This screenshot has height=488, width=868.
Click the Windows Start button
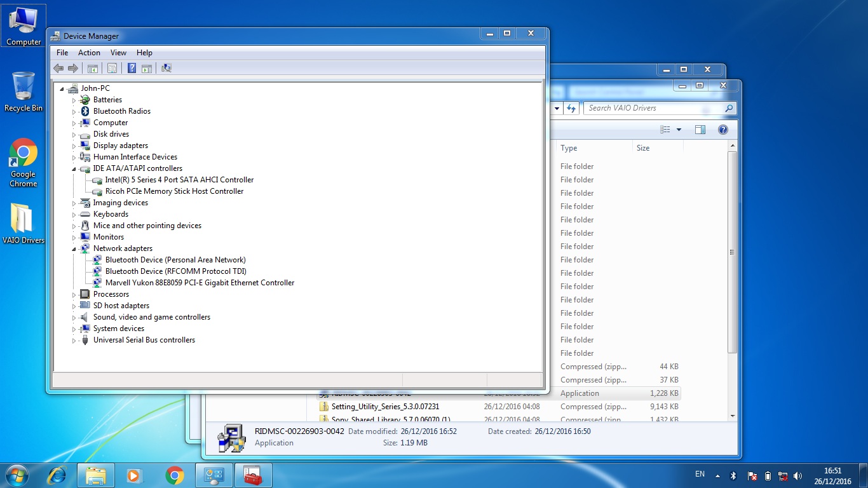pos(17,475)
